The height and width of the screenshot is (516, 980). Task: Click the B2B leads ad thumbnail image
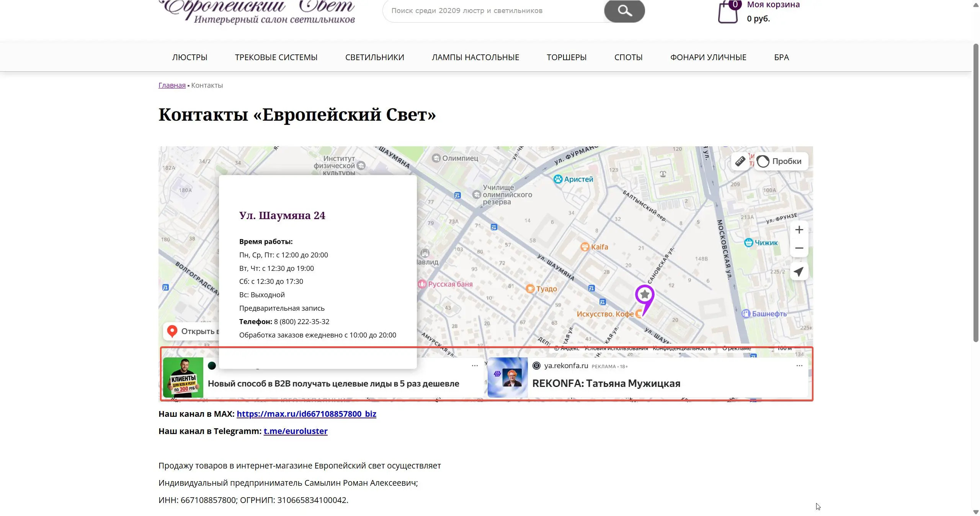click(183, 377)
